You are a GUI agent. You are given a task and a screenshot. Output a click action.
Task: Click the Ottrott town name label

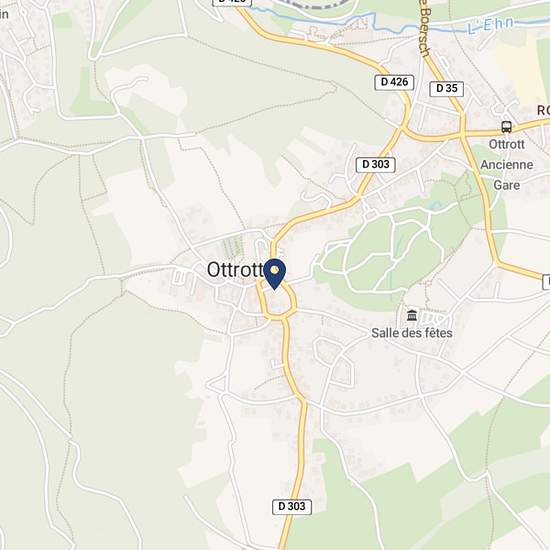[235, 270]
